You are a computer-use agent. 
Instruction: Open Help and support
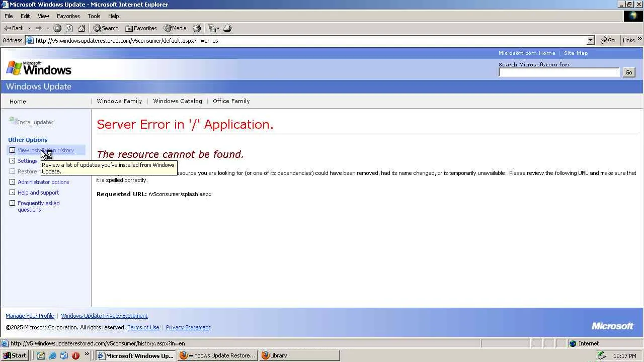coord(38,193)
